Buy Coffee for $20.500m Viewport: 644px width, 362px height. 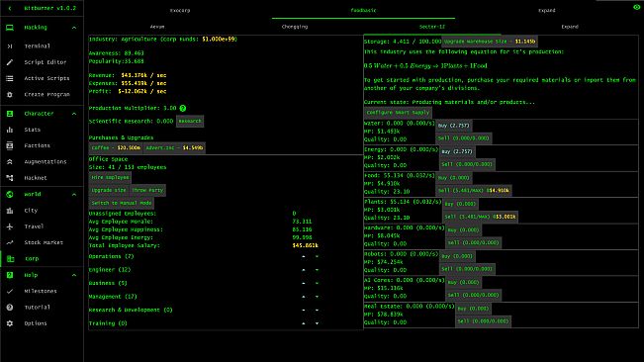[x=116, y=147]
